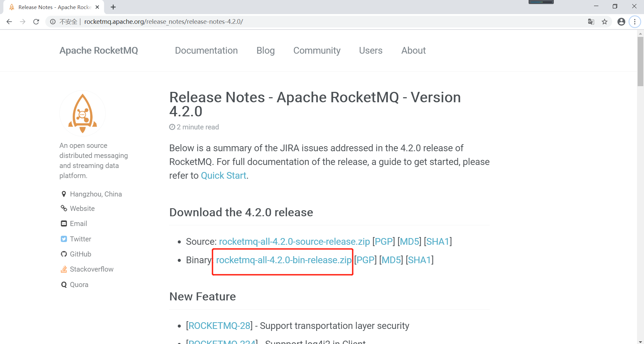Follow the Quick Start link
644x344 pixels.
tap(223, 175)
